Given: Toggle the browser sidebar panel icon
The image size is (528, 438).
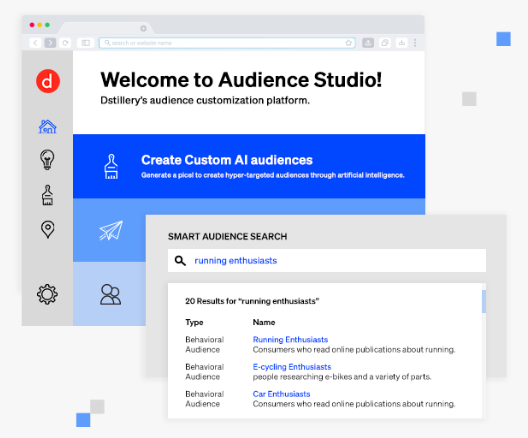Looking at the screenshot, I should (86, 43).
